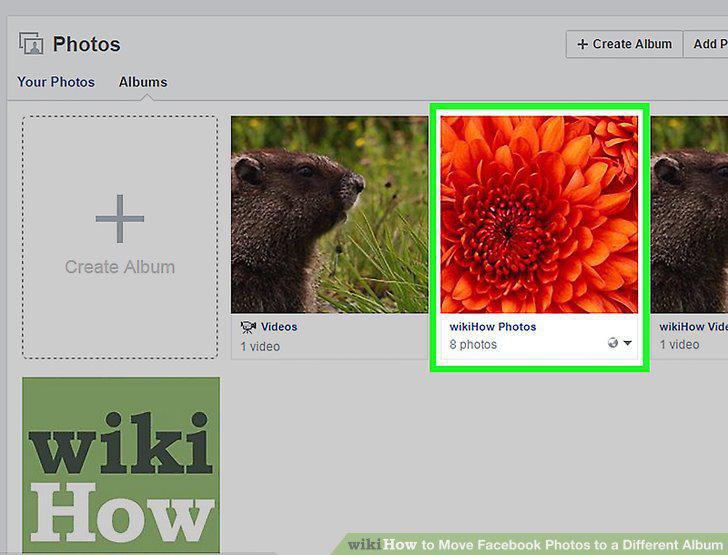This screenshot has height=555, width=728.
Task: Click the dashed Create Album placeholder tile
Action: pyautogui.click(x=120, y=237)
